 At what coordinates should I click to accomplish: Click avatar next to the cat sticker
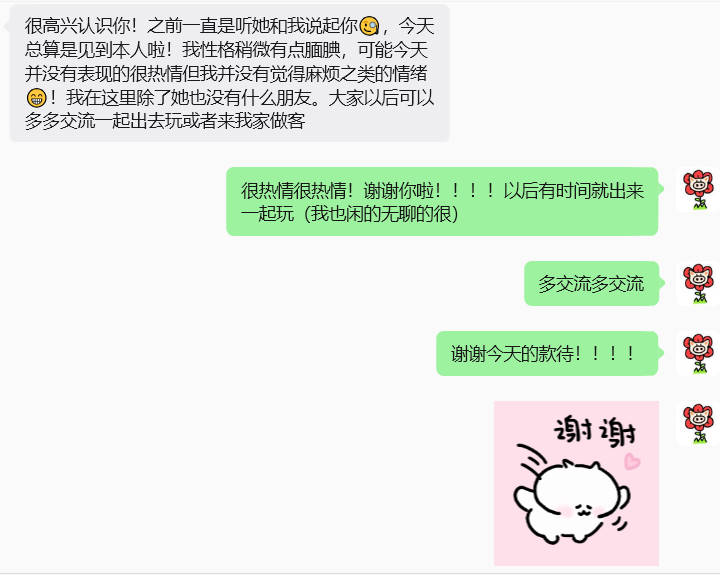pyautogui.click(x=698, y=424)
